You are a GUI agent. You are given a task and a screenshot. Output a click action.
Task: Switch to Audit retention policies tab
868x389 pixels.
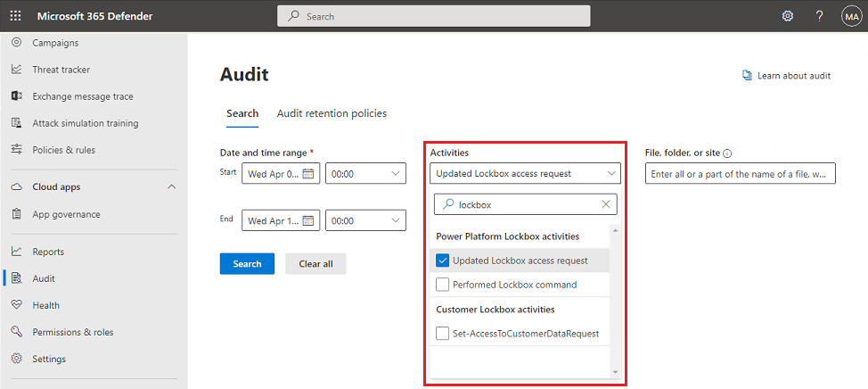pos(332,113)
